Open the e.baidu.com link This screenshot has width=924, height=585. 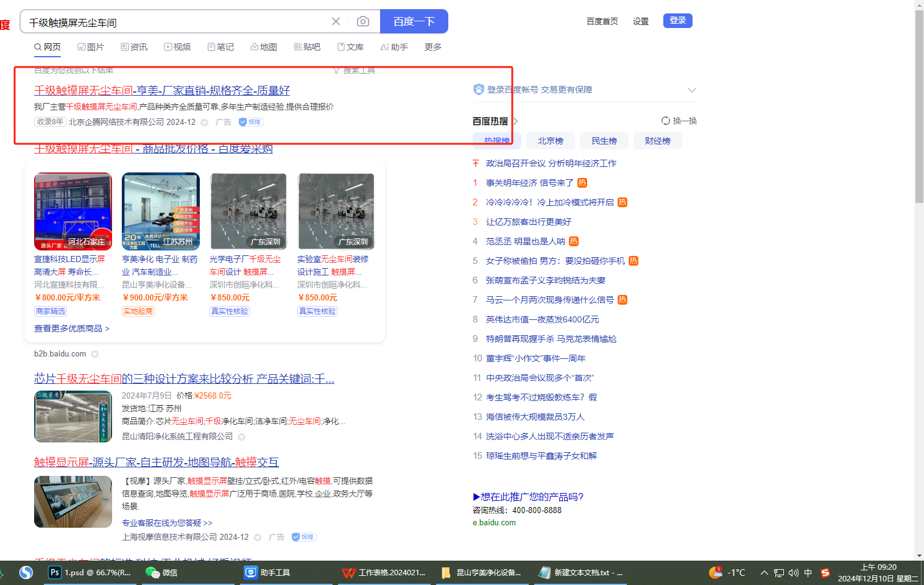pos(494,523)
